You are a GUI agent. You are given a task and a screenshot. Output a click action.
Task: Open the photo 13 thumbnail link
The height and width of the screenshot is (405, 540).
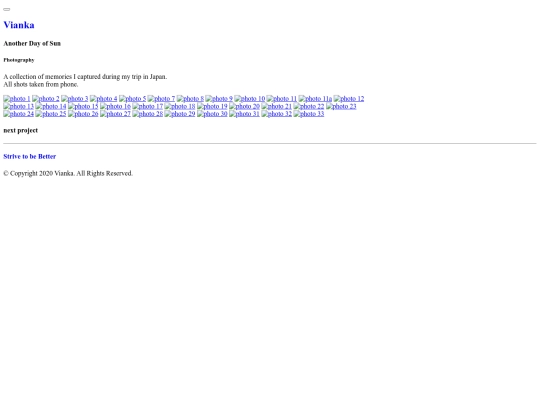tap(19, 106)
